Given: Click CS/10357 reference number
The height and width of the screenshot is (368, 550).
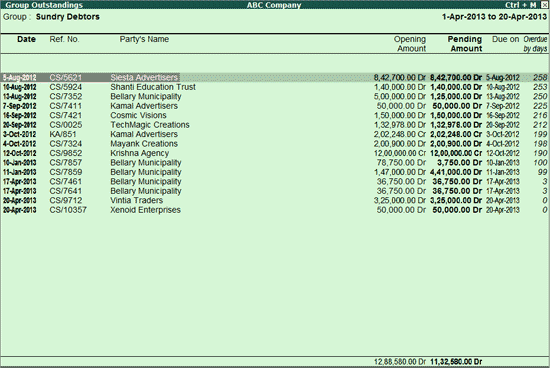Looking at the screenshot, I should pyautogui.click(x=68, y=210).
